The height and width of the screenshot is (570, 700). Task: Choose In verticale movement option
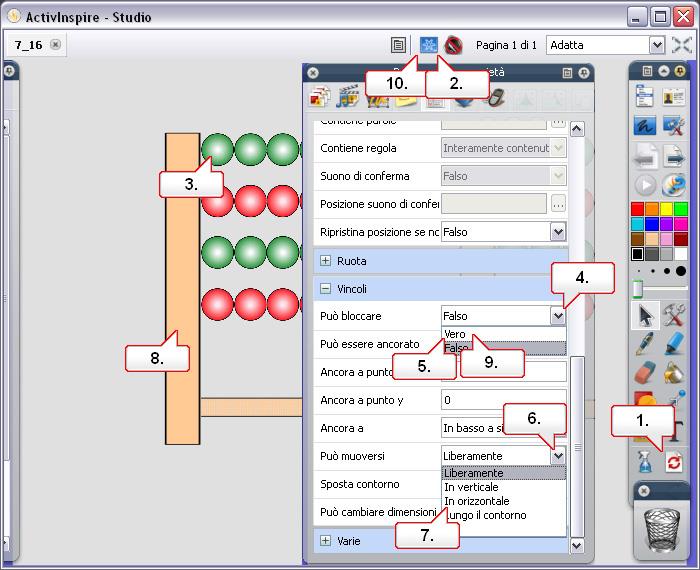pos(504,487)
